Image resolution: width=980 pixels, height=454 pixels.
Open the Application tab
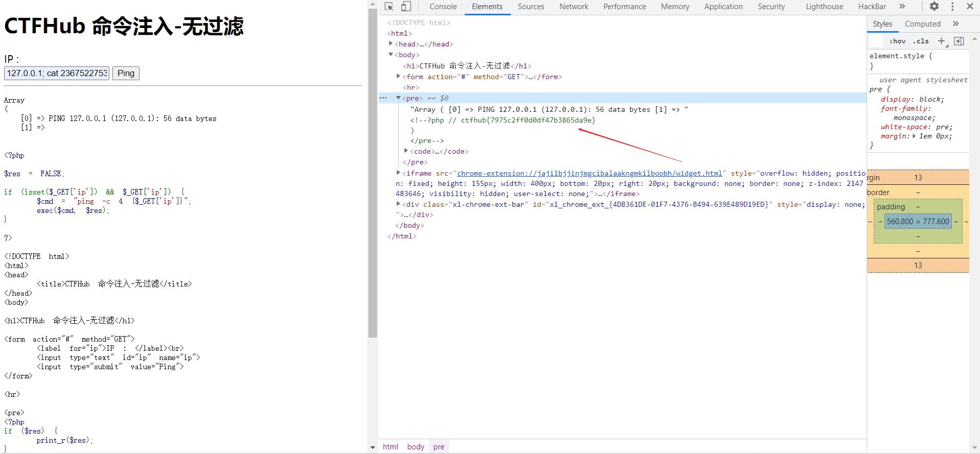pyautogui.click(x=724, y=7)
